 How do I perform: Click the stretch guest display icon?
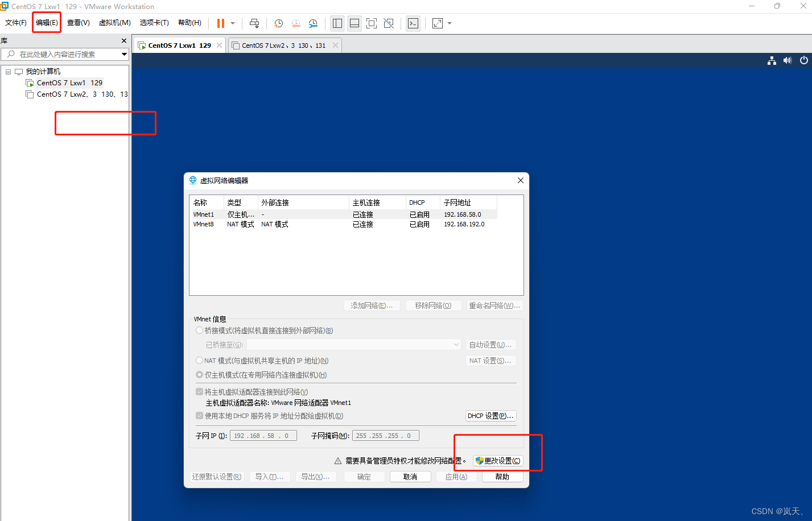click(438, 23)
